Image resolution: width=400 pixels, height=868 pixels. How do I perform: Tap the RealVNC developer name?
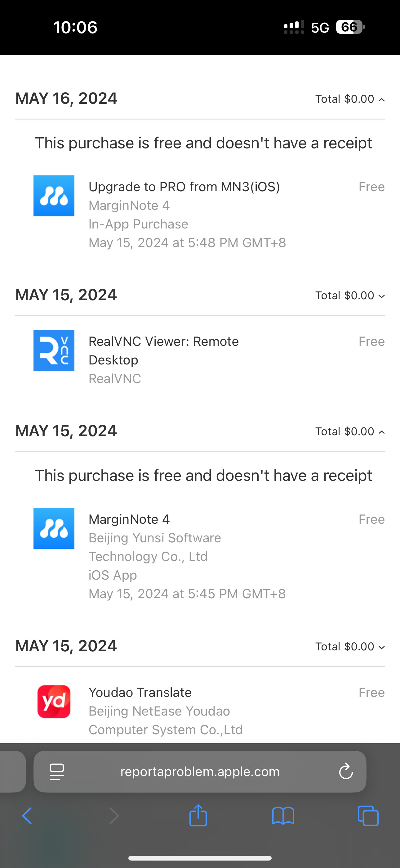click(115, 378)
